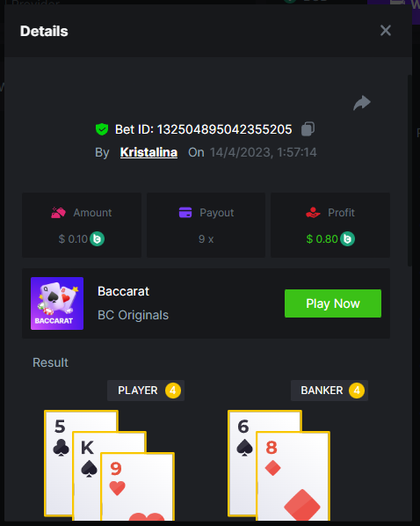Copy the Bet ID with copy icon
This screenshot has height=526, width=420.
click(x=308, y=128)
